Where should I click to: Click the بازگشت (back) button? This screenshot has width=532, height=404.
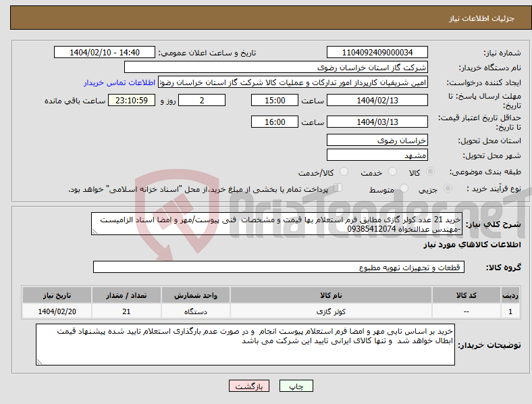249,386
